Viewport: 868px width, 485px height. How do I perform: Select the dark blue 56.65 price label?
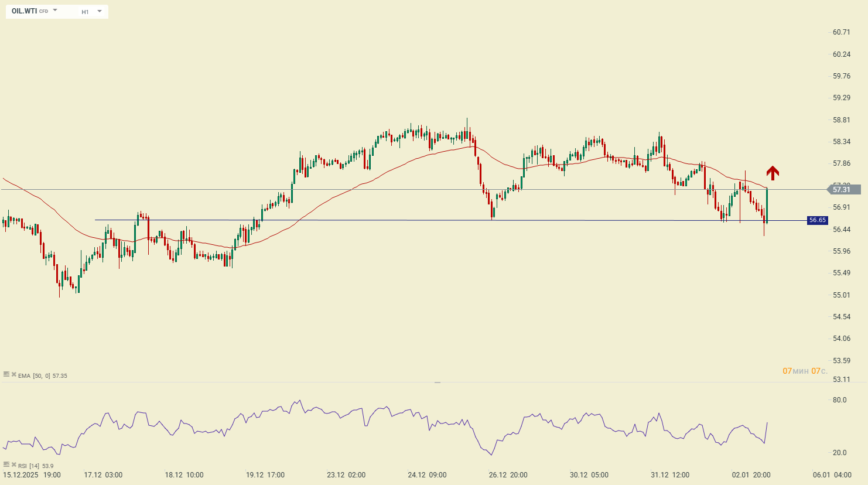pyautogui.click(x=817, y=220)
